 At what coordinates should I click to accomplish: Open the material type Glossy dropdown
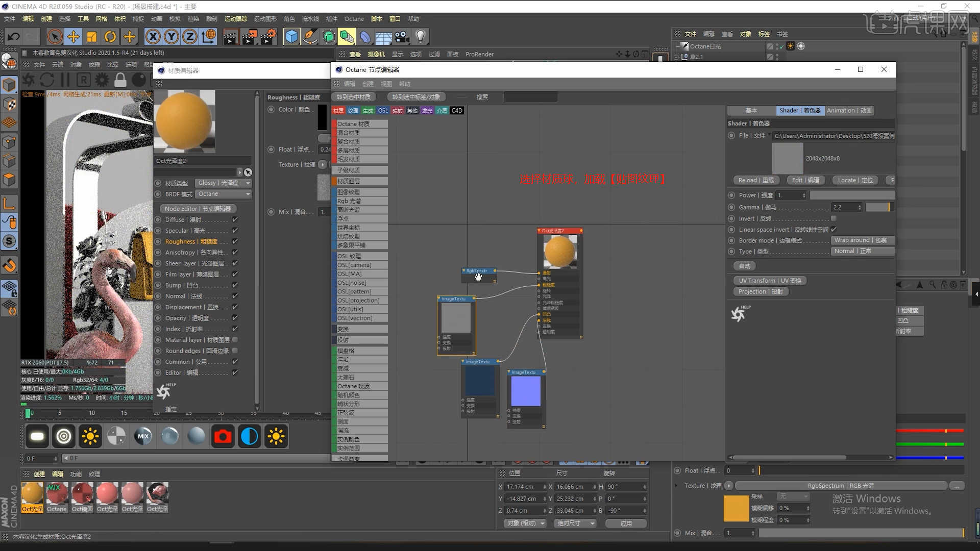point(224,183)
